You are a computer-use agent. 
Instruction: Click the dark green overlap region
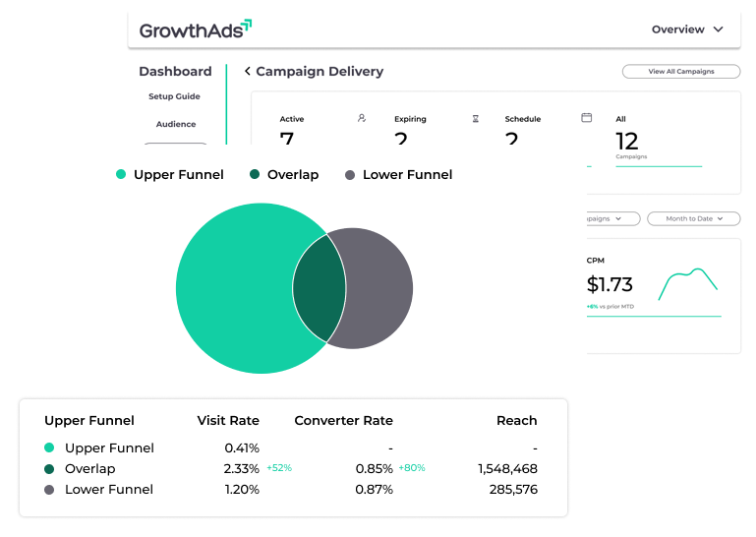pos(320,288)
